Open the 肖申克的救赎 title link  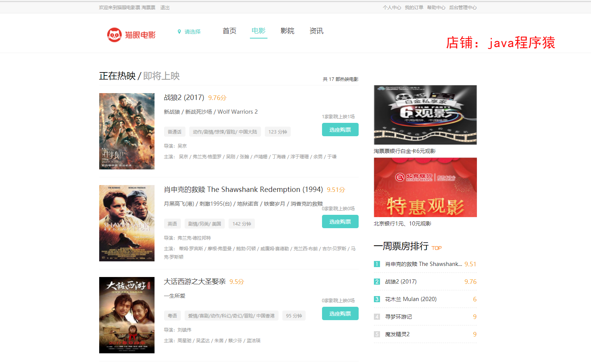[x=243, y=190]
